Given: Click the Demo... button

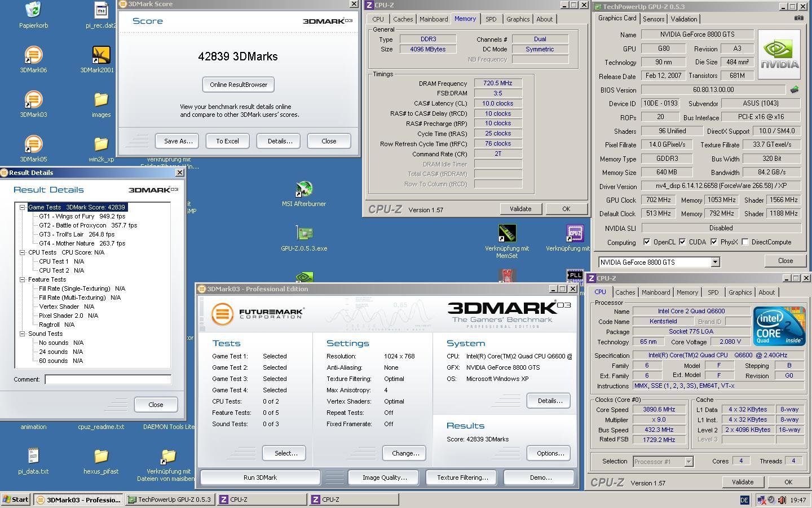Looking at the screenshot, I should pyautogui.click(x=540, y=478).
